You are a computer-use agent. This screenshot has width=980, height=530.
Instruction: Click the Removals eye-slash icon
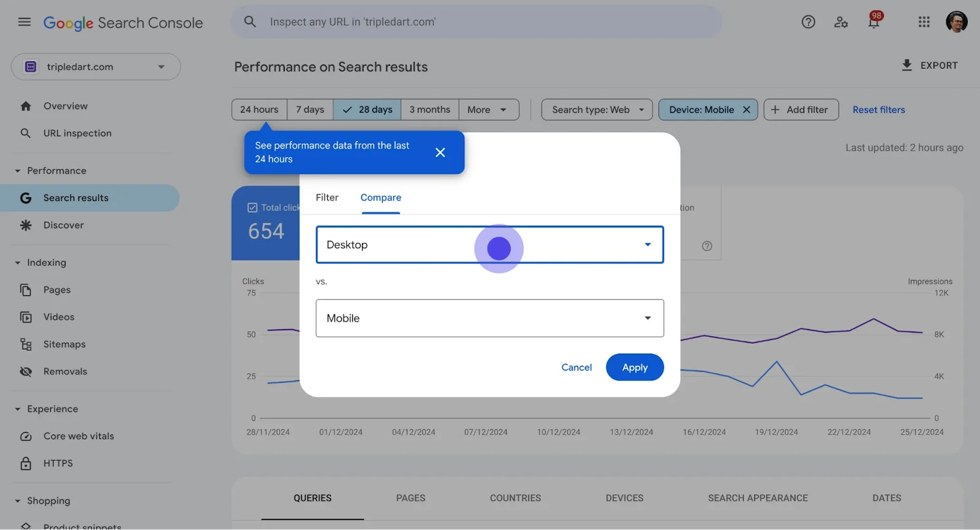pyautogui.click(x=26, y=372)
